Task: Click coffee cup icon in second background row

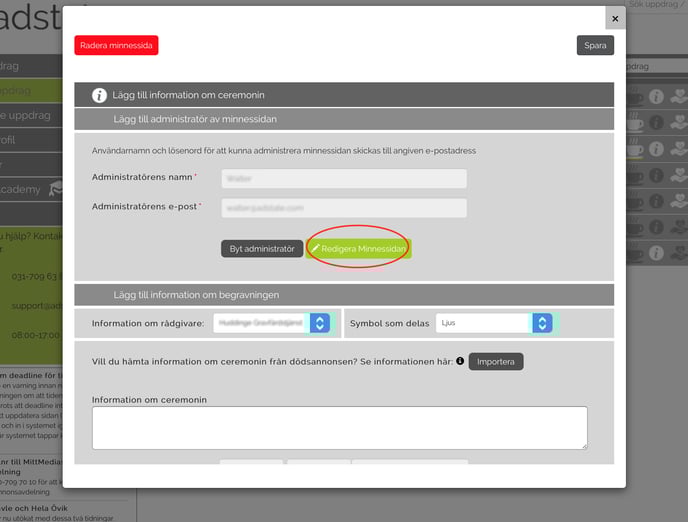Action: 634,122
